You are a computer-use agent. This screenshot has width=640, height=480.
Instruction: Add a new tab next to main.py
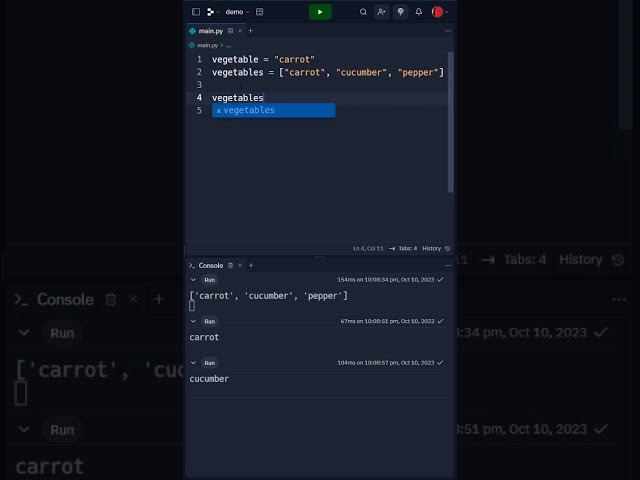point(251,31)
